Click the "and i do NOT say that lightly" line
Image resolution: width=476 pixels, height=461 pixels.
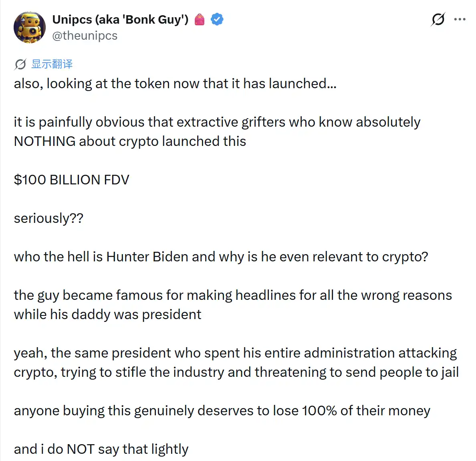101,449
